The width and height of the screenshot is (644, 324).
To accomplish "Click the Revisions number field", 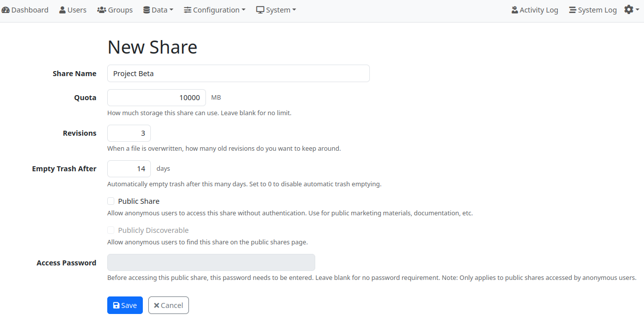I will (129, 133).
